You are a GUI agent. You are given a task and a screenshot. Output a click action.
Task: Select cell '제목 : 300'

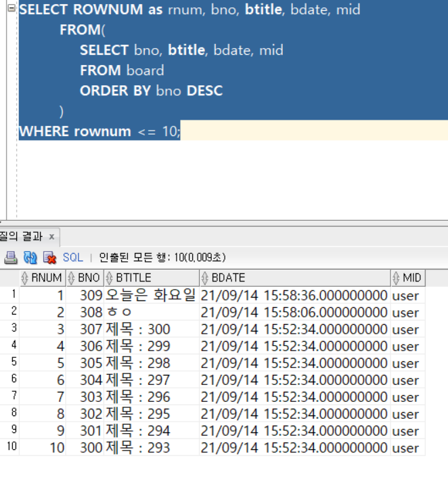pos(152,329)
